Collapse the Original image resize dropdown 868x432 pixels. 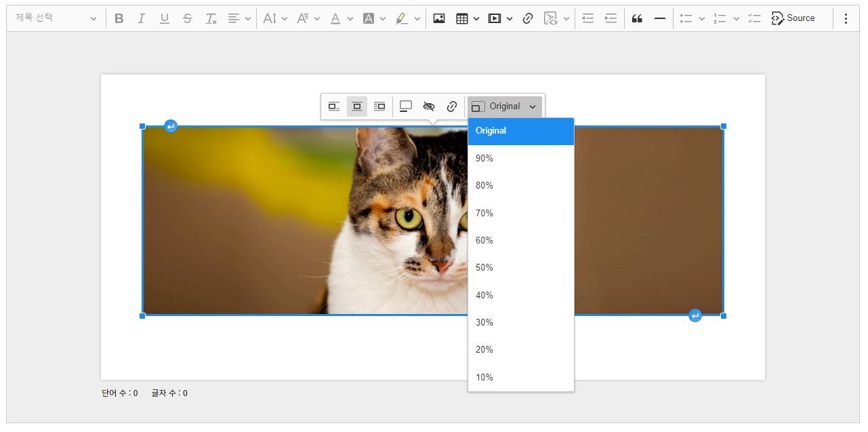pyautogui.click(x=504, y=106)
